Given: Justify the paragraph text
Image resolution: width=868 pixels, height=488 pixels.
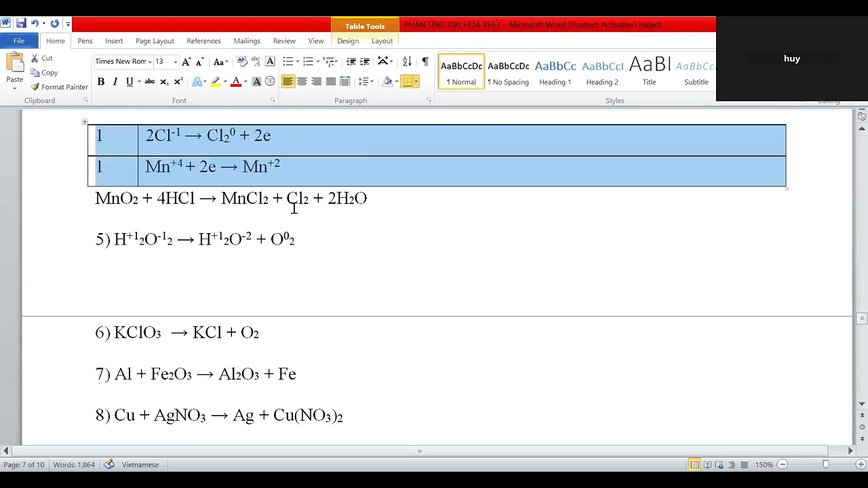Looking at the screenshot, I should tap(331, 81).
